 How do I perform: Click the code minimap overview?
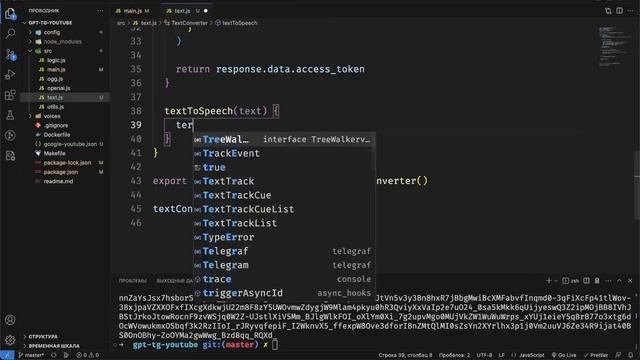tap(616, 46)
